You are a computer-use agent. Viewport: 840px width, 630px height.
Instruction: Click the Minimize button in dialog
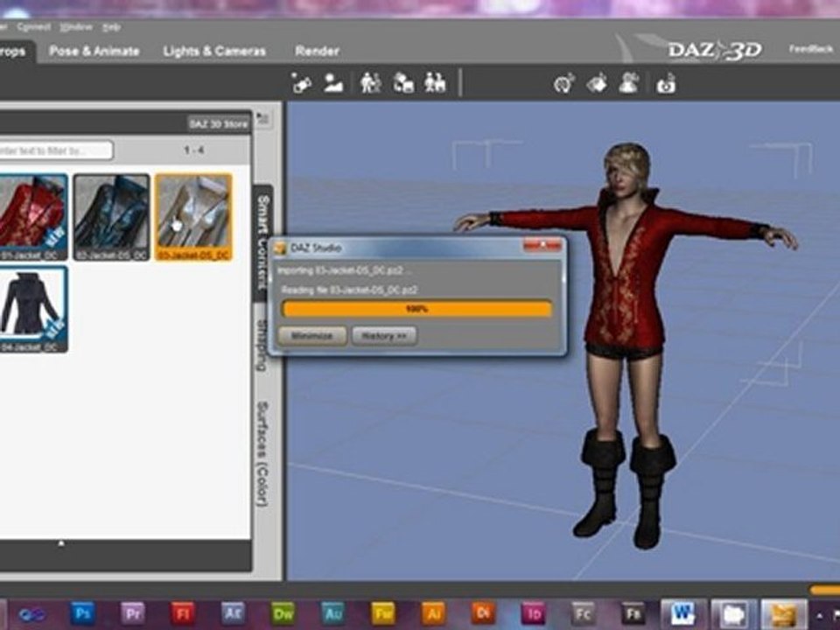click(x=311, y=336)
